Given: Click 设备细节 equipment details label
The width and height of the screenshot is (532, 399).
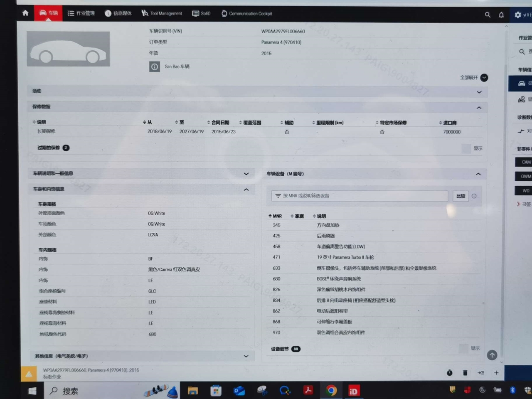Looking at the screenshot, I should [280, 349].
